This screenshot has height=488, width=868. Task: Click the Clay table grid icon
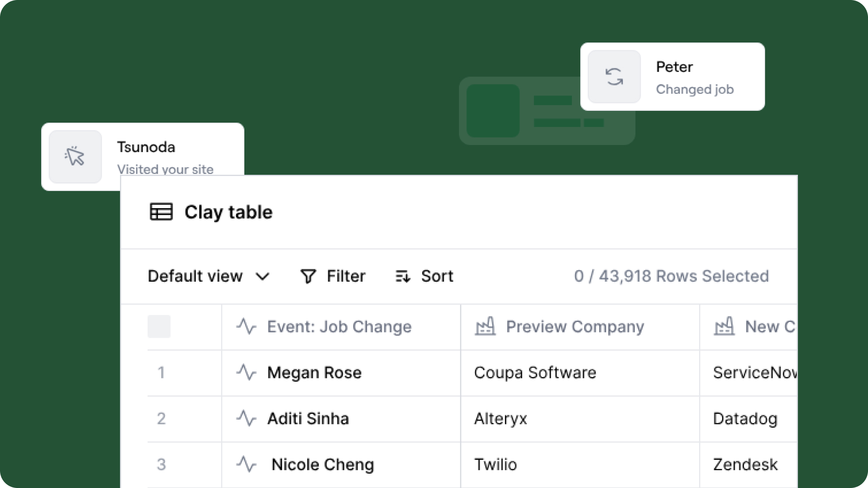161,212
